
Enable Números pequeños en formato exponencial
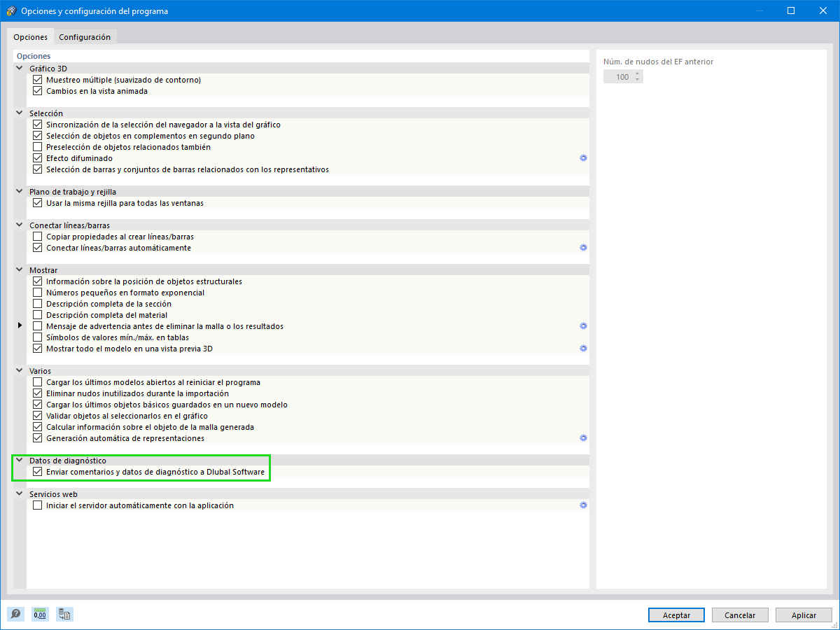[x=38, y=293]
